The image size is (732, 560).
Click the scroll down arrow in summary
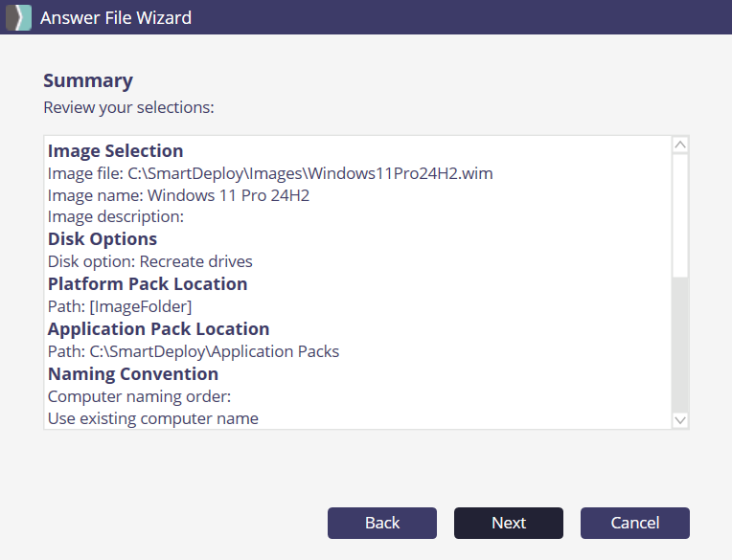pyautogui.click(x=680, y=419)
